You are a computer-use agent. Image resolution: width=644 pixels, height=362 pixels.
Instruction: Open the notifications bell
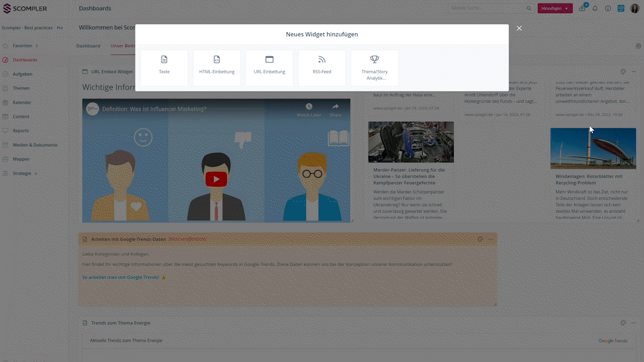pyautogui.click(x=595, y=9)
